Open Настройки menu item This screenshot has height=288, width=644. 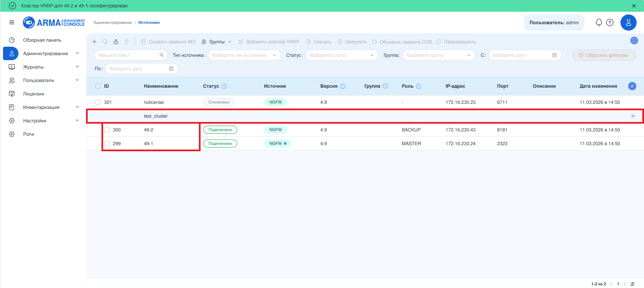click(35, 121)
